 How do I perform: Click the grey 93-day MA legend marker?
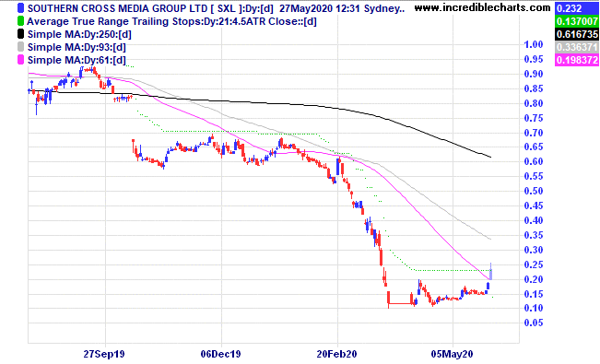coord(20,47)
